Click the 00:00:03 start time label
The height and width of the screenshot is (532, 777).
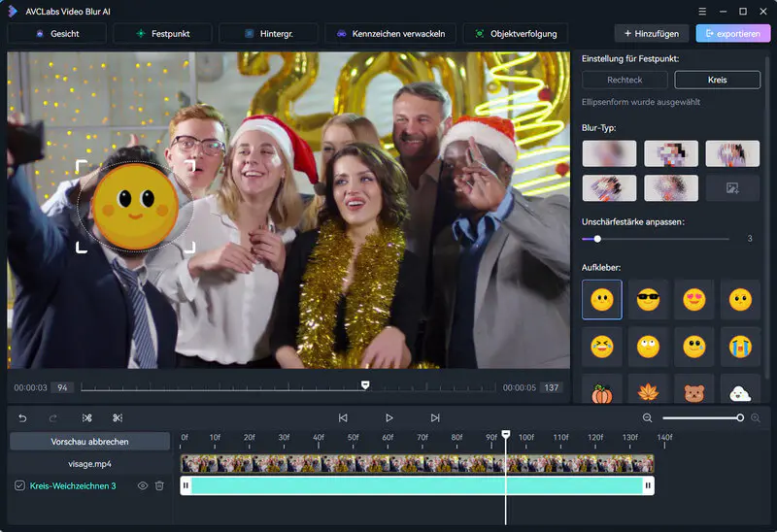pos(30,388)
